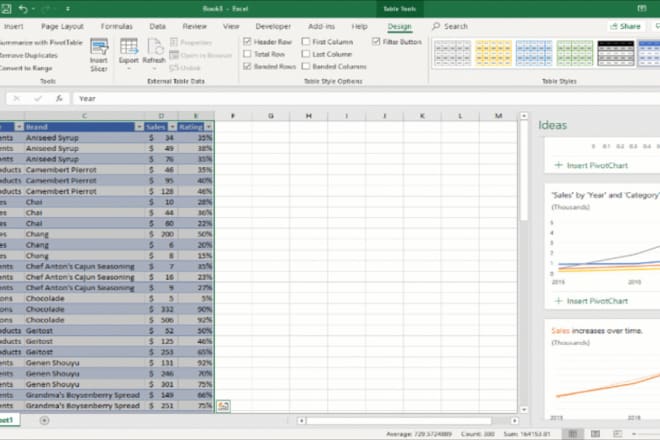Click vertical scrollbar down arrow

pos(524,409)
